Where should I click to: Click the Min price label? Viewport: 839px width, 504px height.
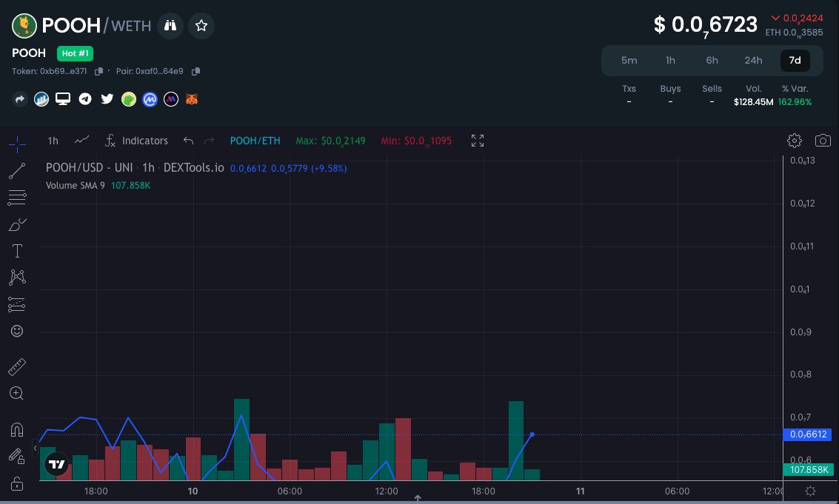[416, 141]
